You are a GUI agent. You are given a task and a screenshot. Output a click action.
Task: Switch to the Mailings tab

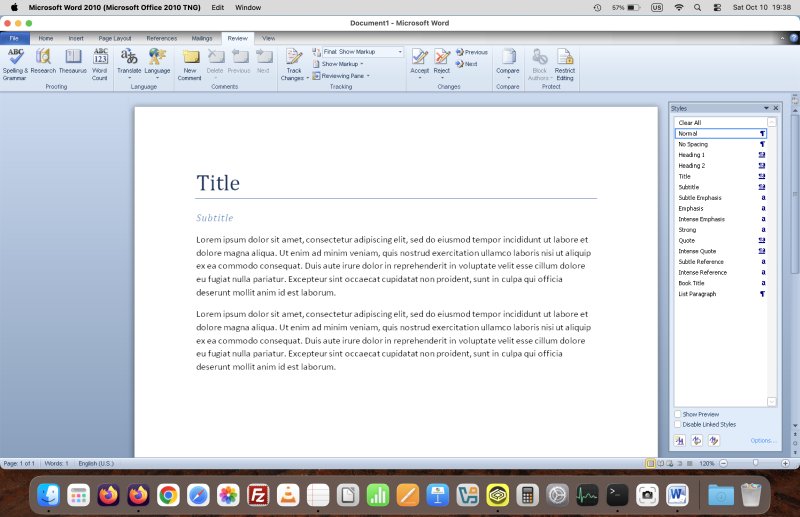pos(202,38)
